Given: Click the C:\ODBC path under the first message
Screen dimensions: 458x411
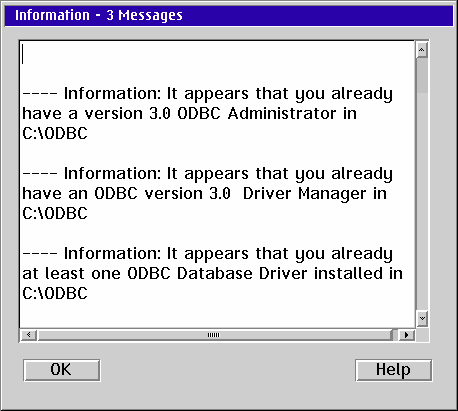Looking at the screenshot, I should click(55, 133).
